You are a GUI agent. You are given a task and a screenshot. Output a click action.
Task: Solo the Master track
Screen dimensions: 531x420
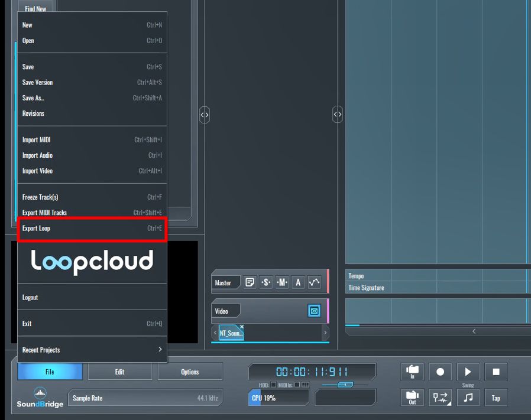point(266,282)
